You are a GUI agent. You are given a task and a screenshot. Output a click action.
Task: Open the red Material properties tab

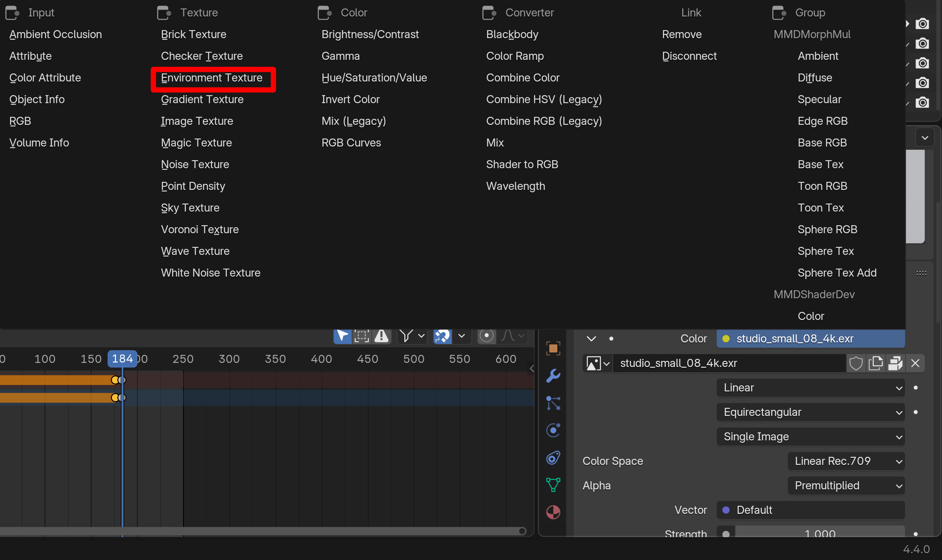point(553,512)
